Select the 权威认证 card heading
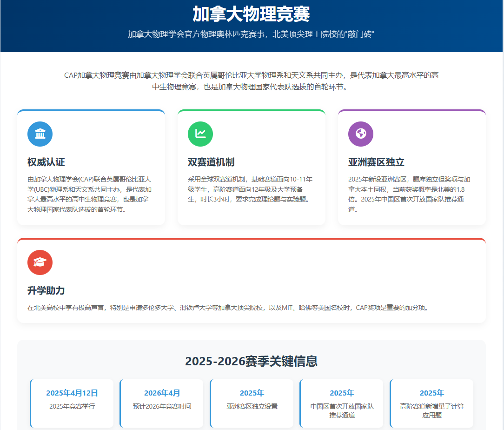 pyautogui.click(x=46, y=162)
